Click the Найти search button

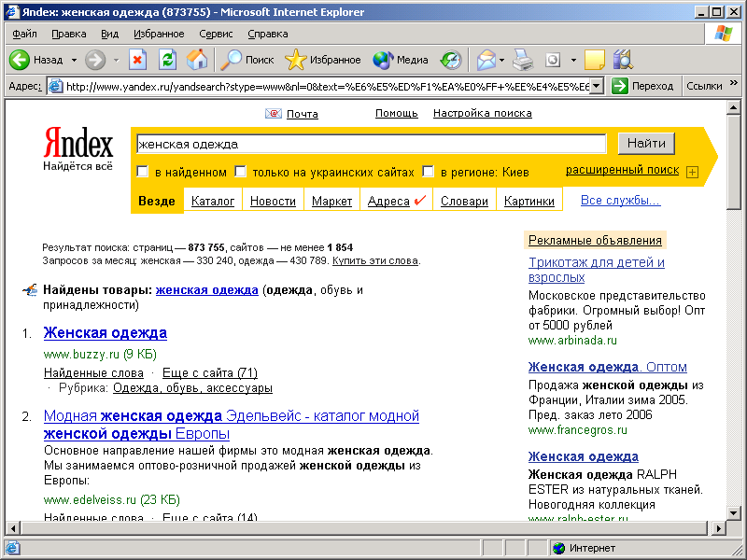point(646,144)
